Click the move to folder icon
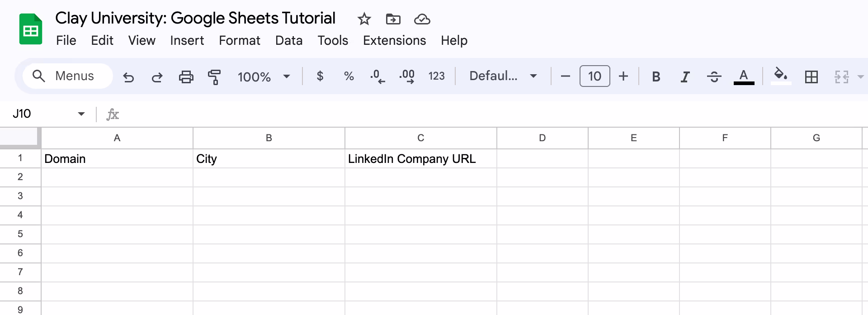The image size is (868, 315). (393, 19)
